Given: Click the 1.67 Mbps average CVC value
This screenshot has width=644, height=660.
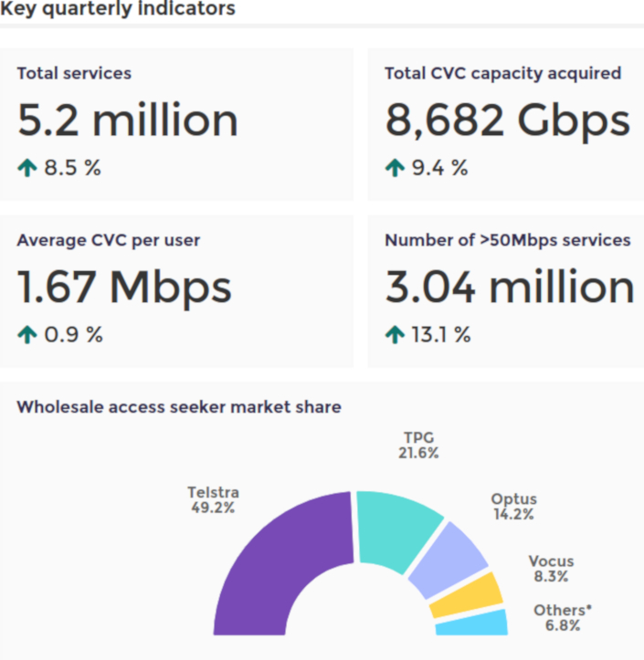Looking at the screenshot, I should [125, 287].
